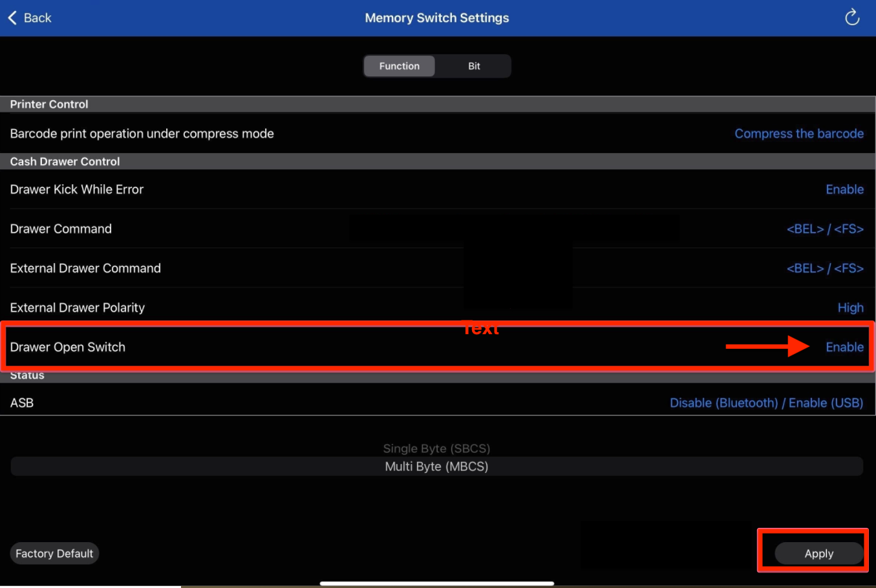Tap the Factory Default button
Image resolution: width=876 pixels, height=588 pixels.
click(54, 554)
